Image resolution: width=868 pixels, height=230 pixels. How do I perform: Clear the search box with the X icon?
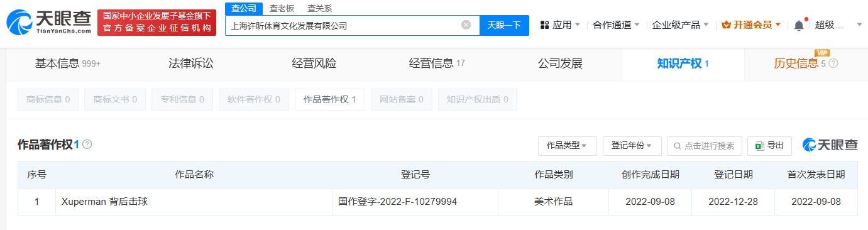point(466,25)
